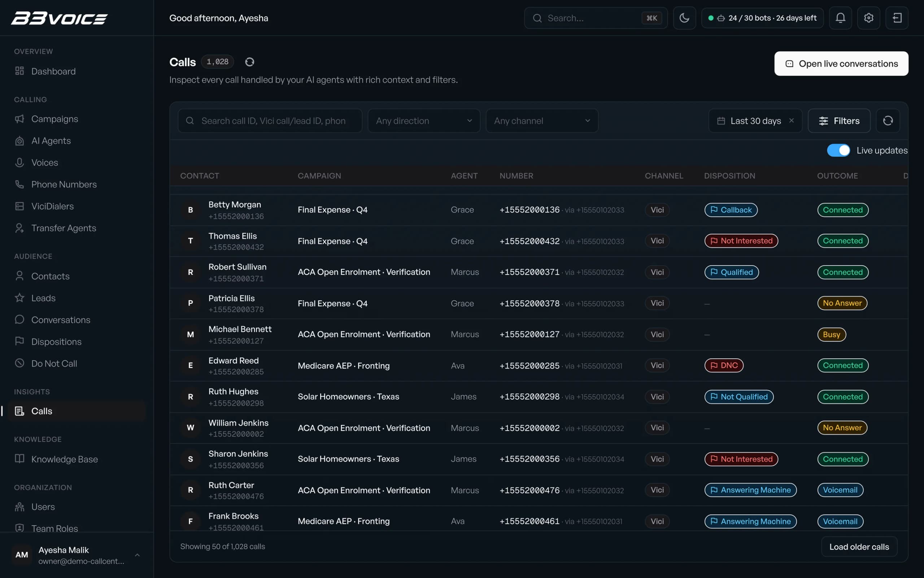924x578 pixels.
Task: Click the call ID search box
Action: [x=270, y=121]
